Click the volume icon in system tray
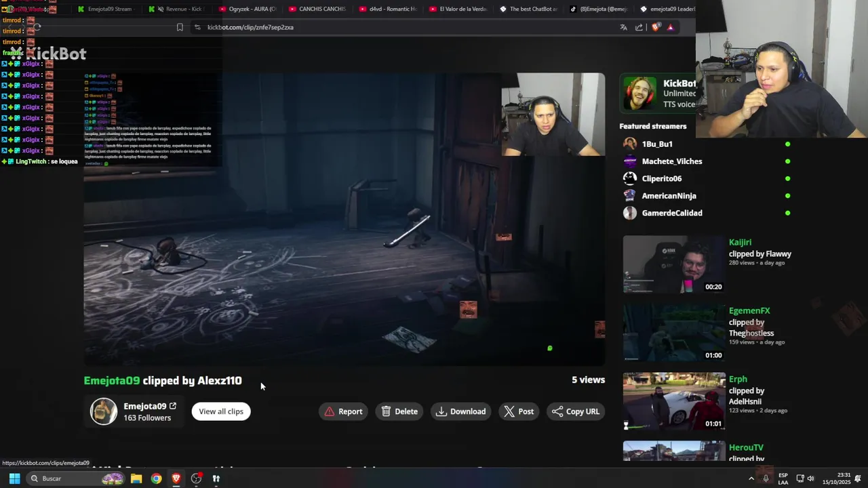Screen dimensions: 868x488 pos(810,479)
